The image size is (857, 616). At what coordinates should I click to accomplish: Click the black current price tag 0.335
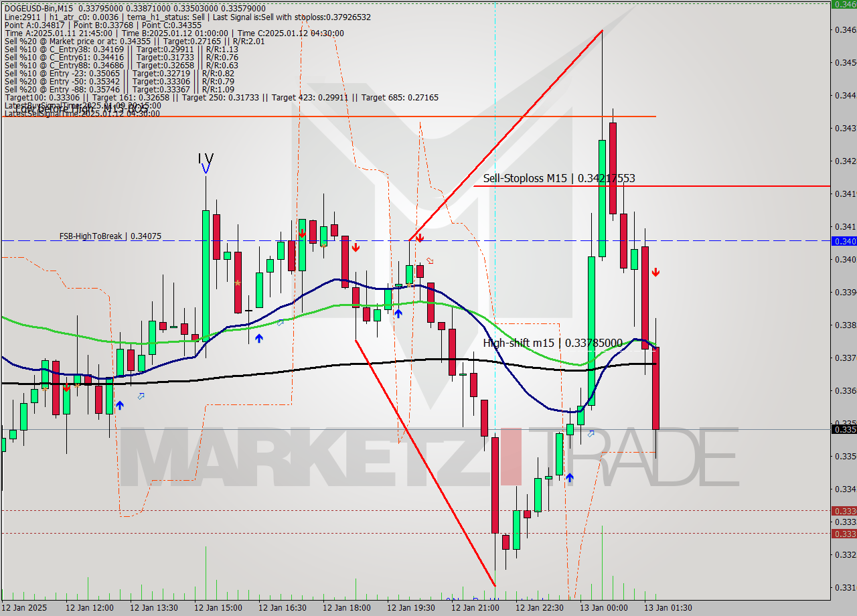click(844, 429)
